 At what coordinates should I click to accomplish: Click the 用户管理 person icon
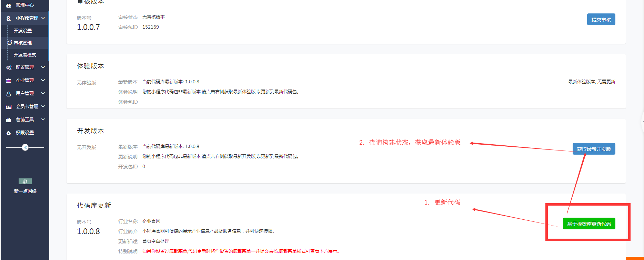click(9, 94)
